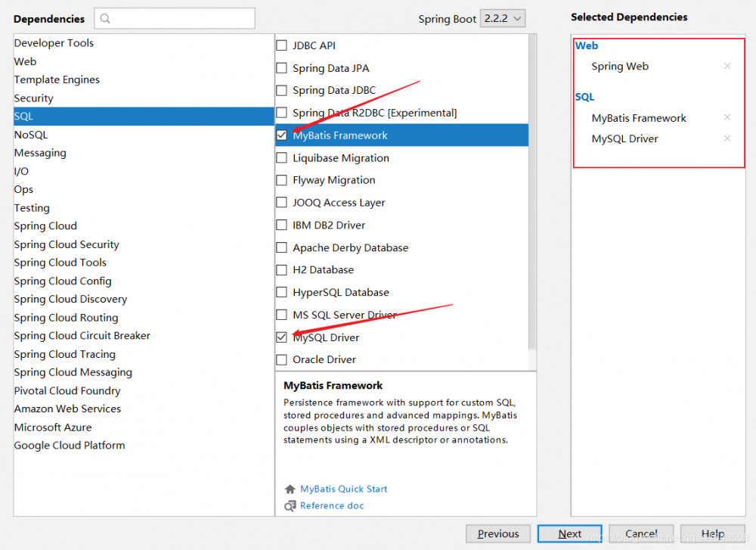Image resolution: width=756 pixels, height=550 pixels.
Task: Open the Reference doc link
Action: point(332,505)
